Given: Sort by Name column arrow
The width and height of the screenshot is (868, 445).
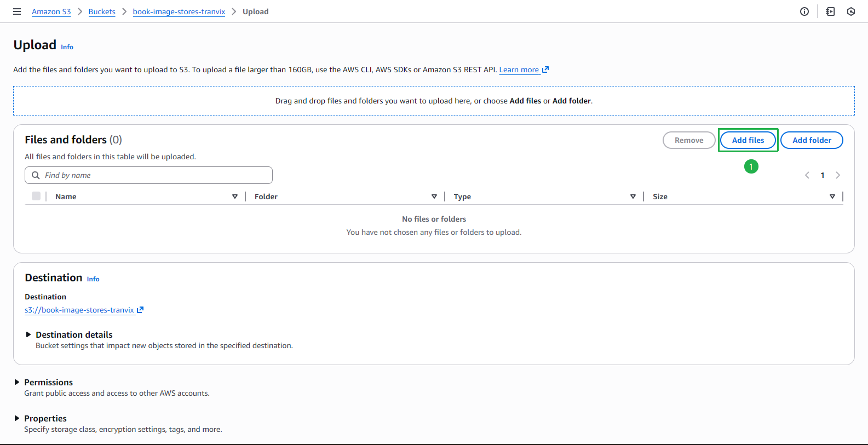Looking at the screenshot, I should point(235,197).
